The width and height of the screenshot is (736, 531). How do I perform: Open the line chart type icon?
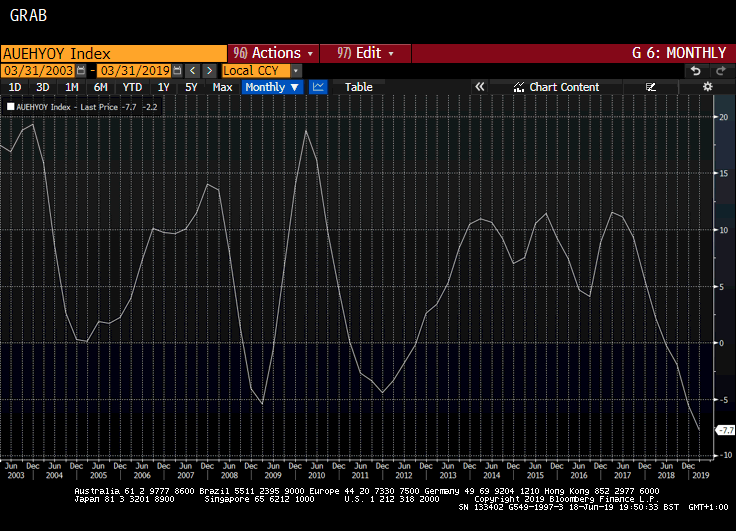[x=318, y=87]
